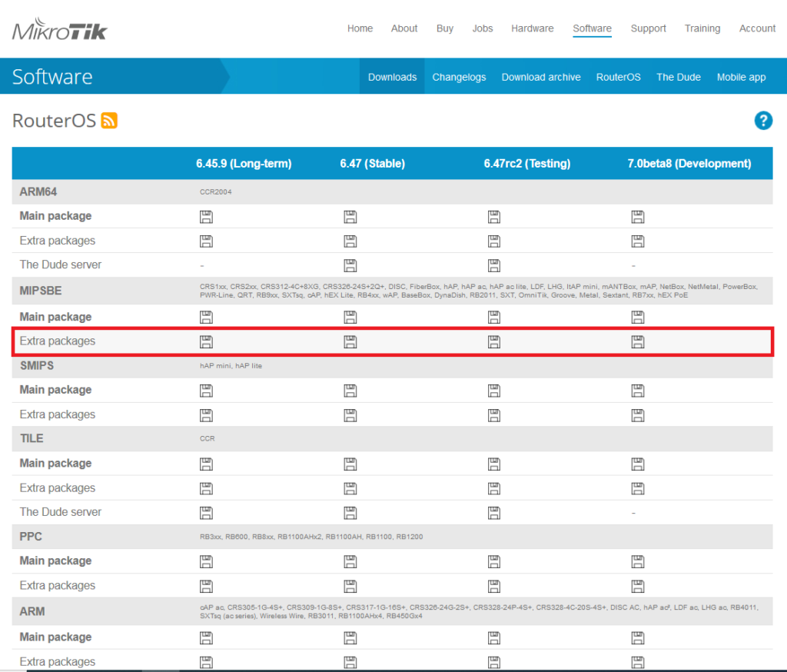Screen dimensions: 787x672
Task: Select the Software top menu item
Action: coord(593,28)
